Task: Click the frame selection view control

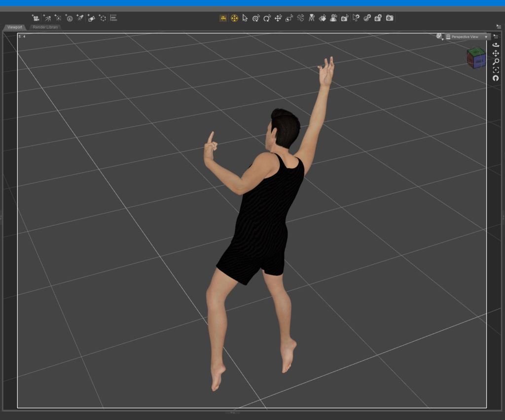Action: pyautogui.click(x=496, y=70)
